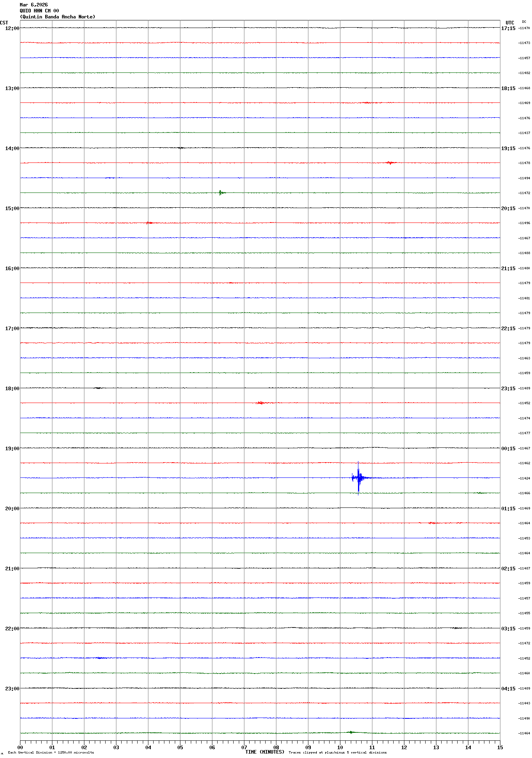This screenshot has width=532, height=758.
Task: Click the 04:15 UTC time label
Action: click(508, 689)
